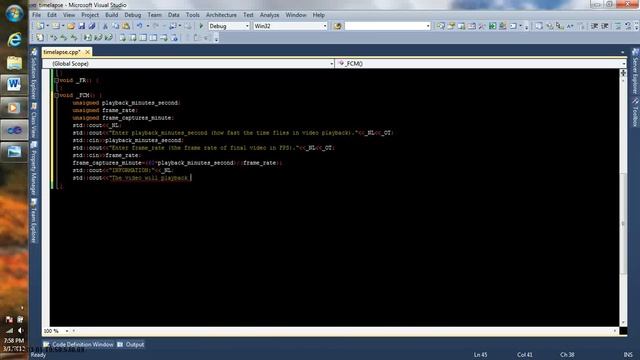Click the New Project toolbar icon

(40, 26)
